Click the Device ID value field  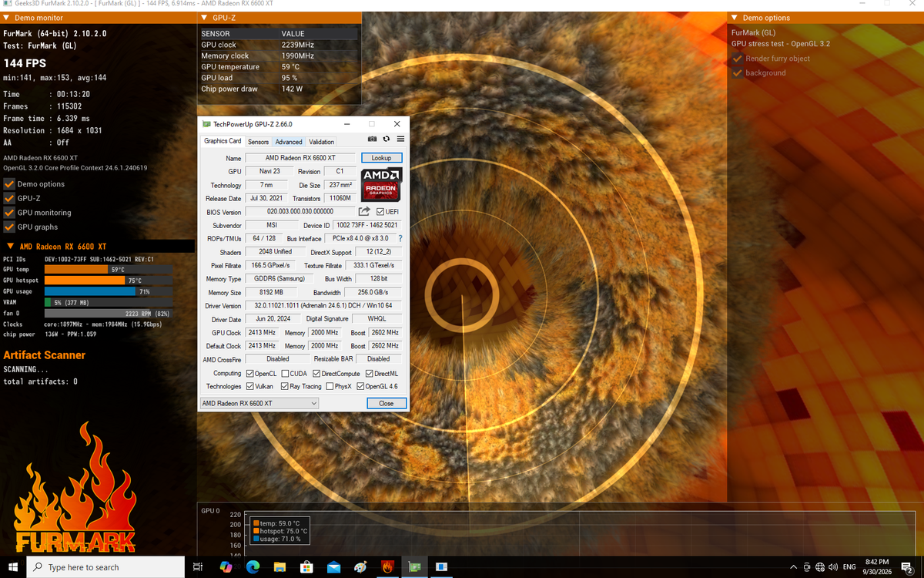[367, 225]
